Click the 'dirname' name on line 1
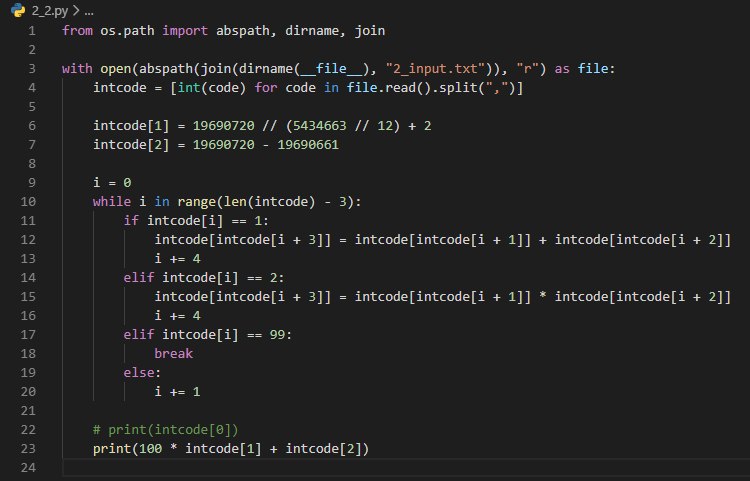This screenshot has height=481, width=750. click(x=312, y=31)
